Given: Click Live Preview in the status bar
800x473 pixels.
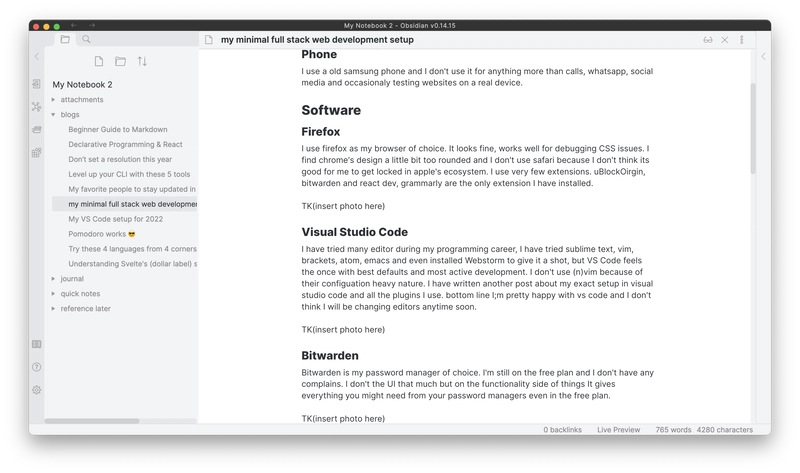Looking at the screenshot, I should pyautogui.click(x=618, y=430).
